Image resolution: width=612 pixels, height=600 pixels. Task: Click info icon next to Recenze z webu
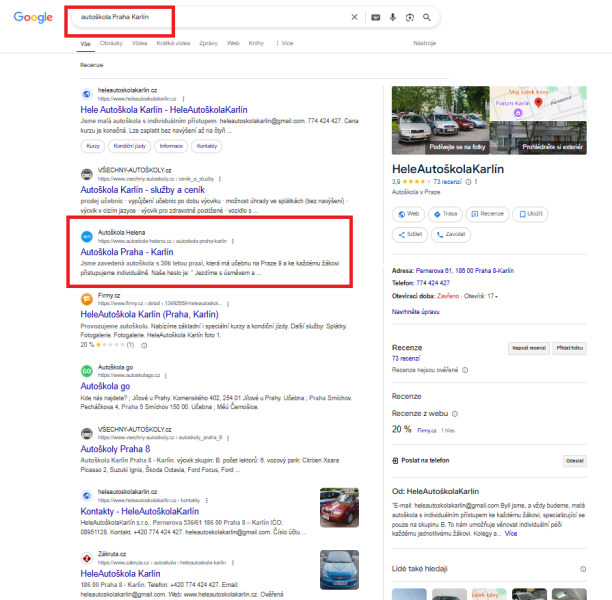tap(455, 414)
